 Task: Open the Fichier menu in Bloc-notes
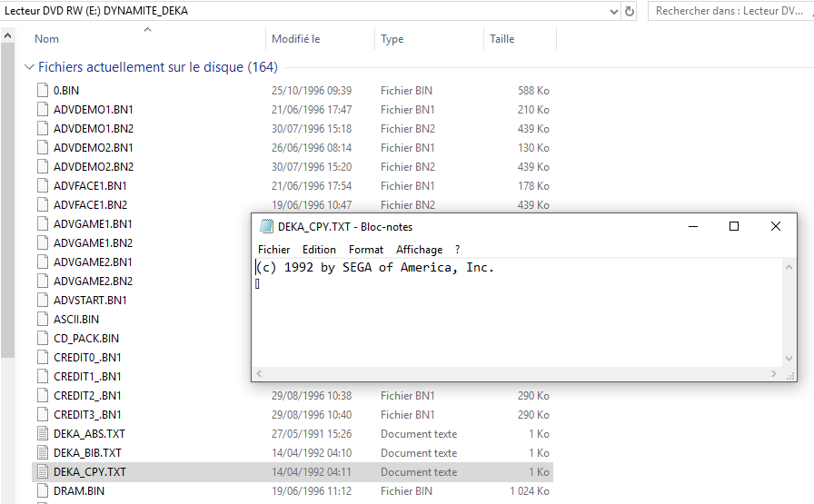click(x=273, y=250)
